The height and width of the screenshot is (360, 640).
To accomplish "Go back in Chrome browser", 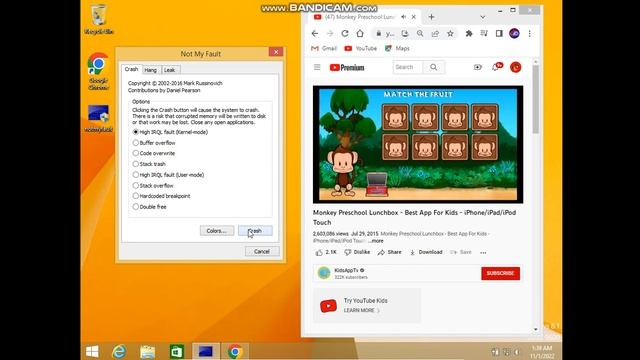I will [314, 33].
